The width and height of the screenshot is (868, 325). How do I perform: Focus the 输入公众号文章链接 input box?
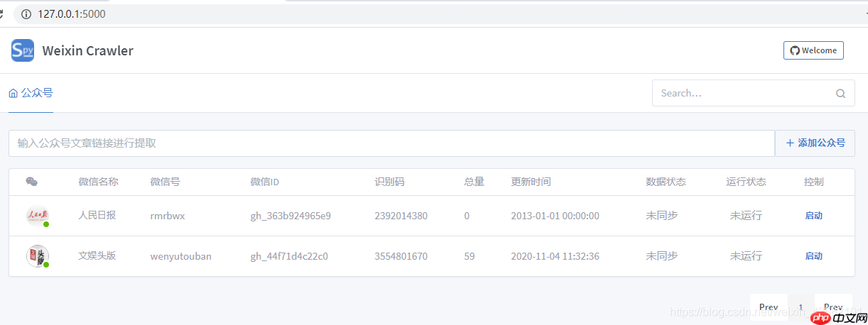[391, 143]
